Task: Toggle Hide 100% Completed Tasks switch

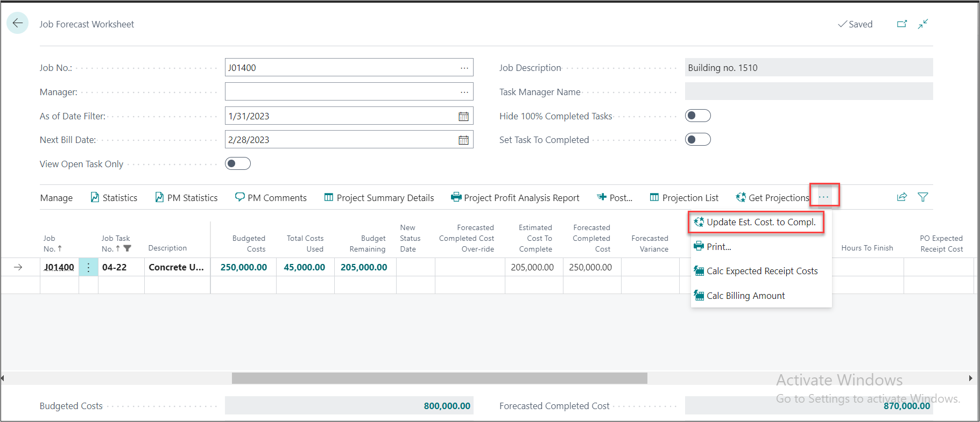Action: tap(697, 116)
